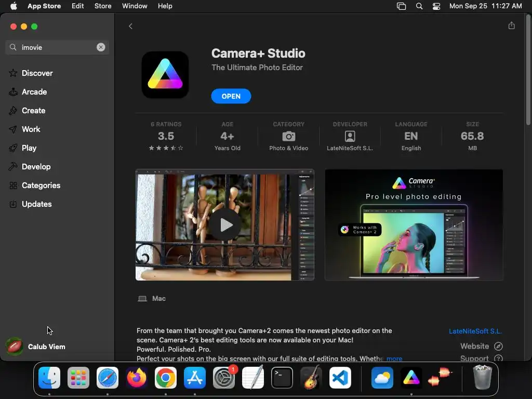Click the menu bar date and time
The width and height of the screenshot is (532, 399).
[486, 6]
